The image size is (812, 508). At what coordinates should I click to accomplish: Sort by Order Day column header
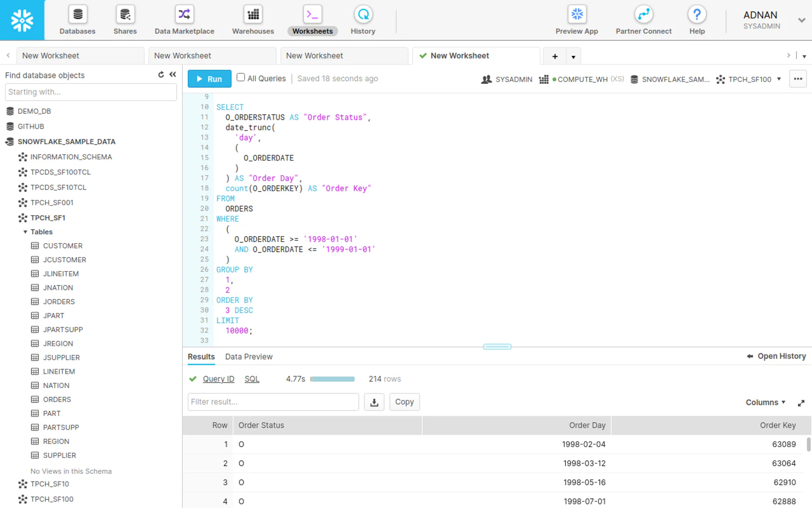517,425
